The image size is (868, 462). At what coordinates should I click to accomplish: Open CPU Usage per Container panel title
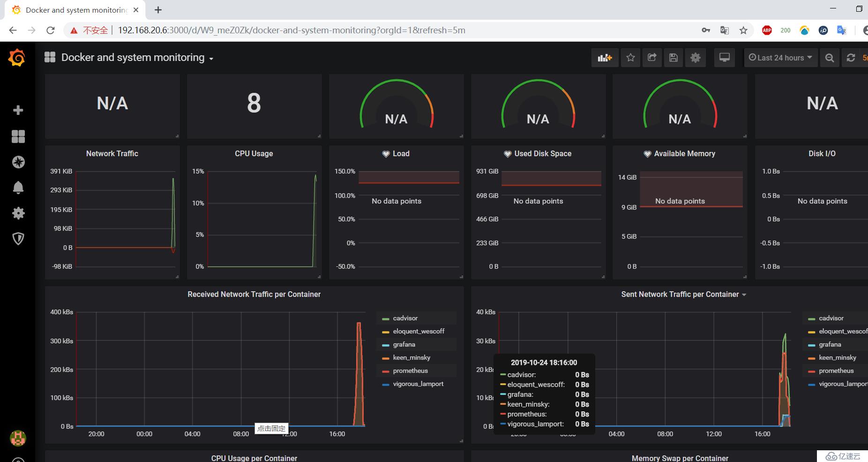[x=254, y=458]
